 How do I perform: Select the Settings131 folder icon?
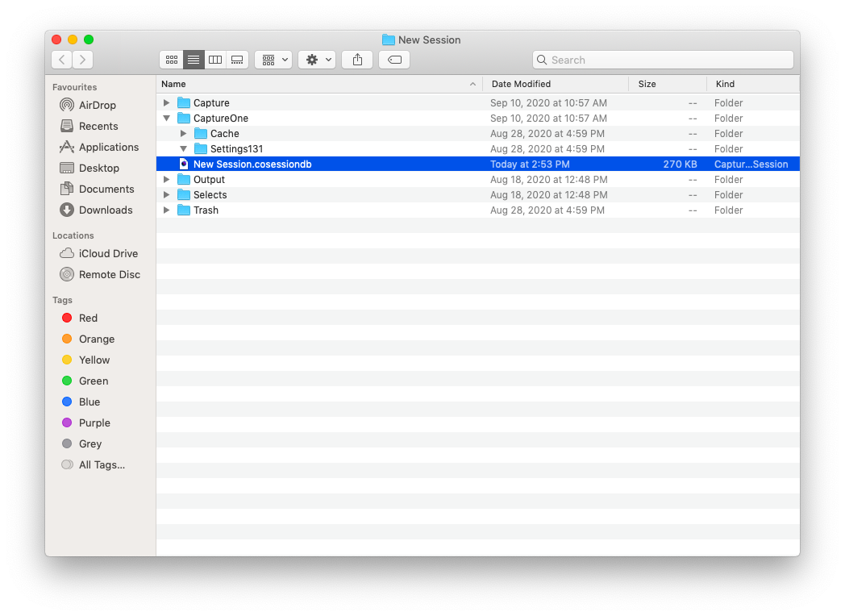pos(201,148)
